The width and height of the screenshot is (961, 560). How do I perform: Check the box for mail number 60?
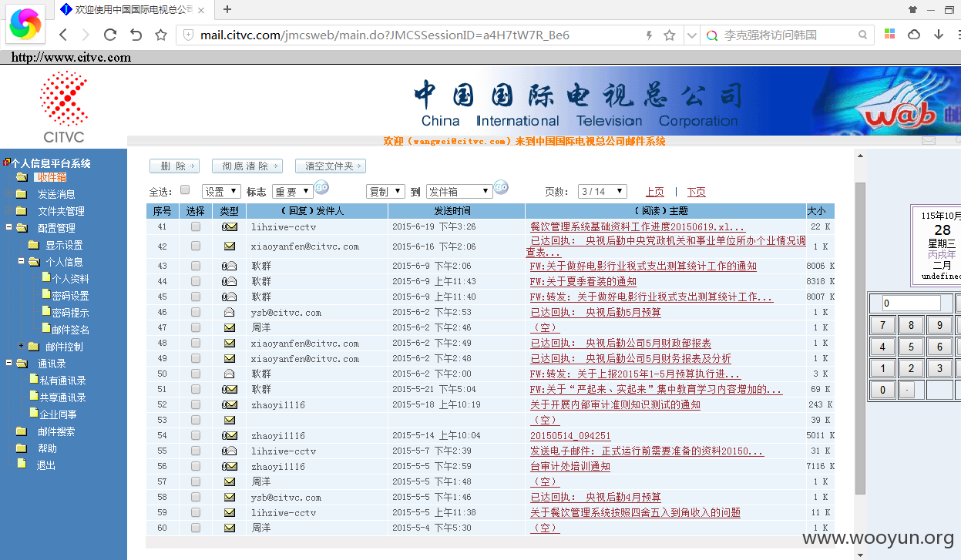click(x=196, y=528)
